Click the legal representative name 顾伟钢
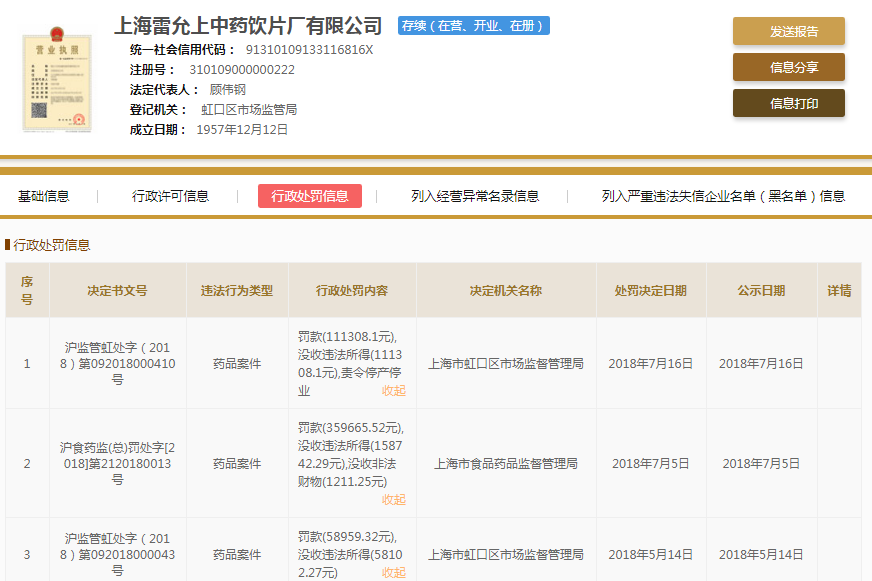 tap(227, 90)
